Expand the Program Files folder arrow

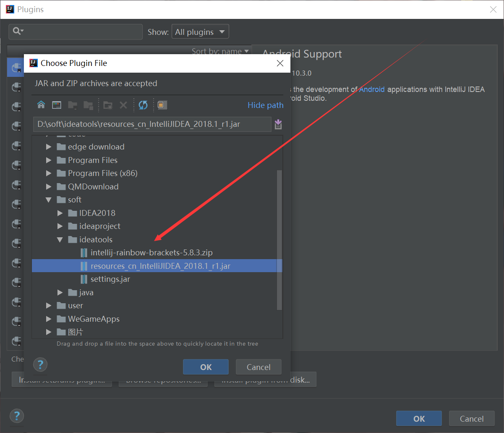(49, 160)
